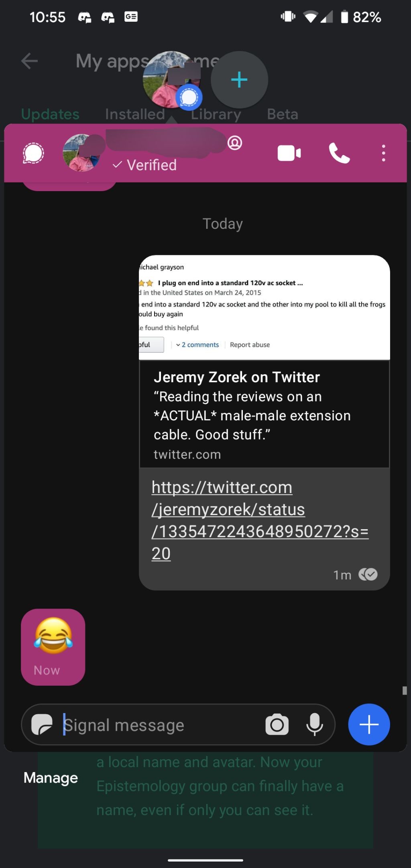Screen dimensions: 411x868
Task: Start a voice call
Action: pos(339,153)
